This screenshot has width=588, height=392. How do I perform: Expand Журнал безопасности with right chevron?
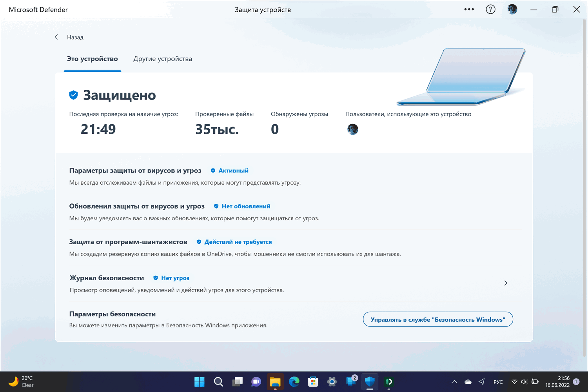(506, 283)
